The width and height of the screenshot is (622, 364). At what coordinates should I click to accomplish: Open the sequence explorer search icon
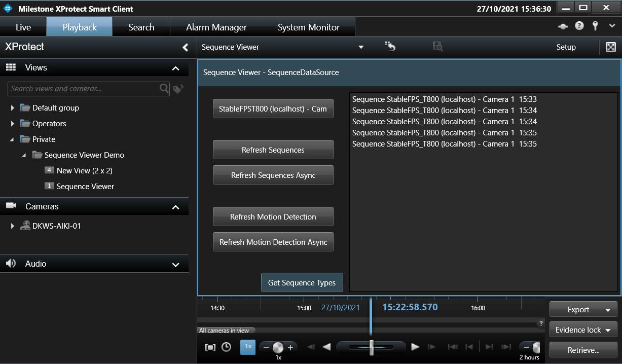point(437,46)
